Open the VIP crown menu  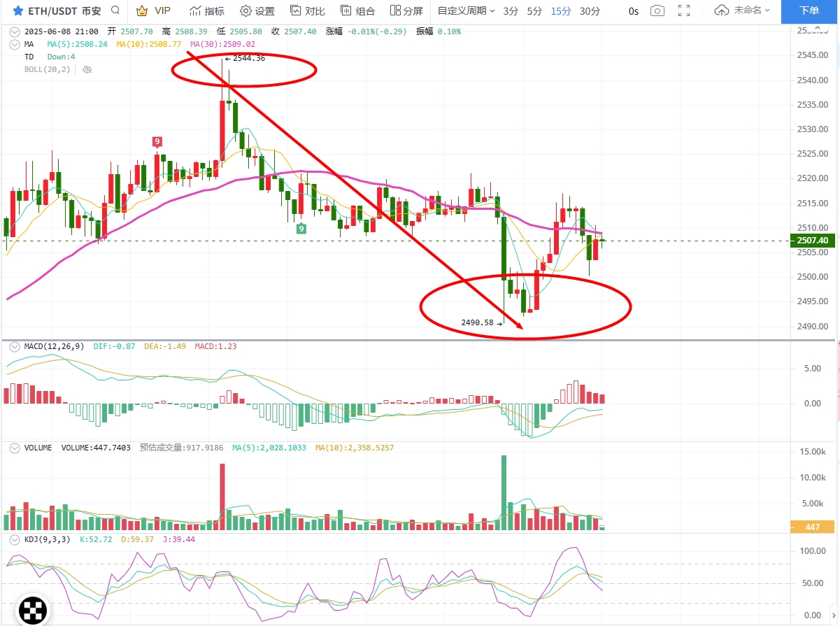tap(153, 10)
